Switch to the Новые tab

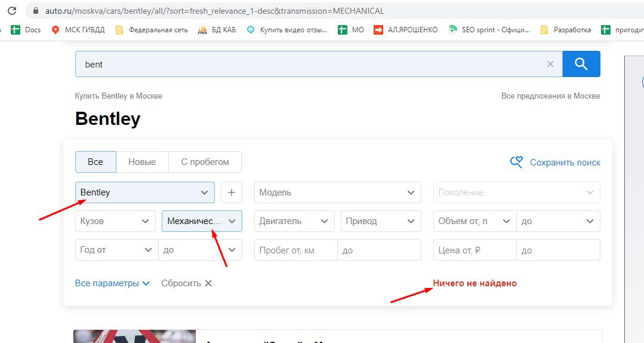(142, 162)
